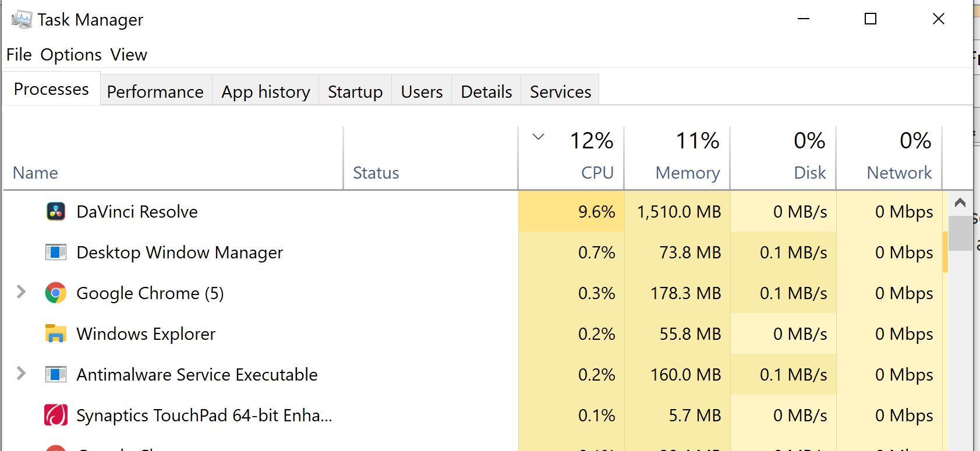Image resolution: width=980 pixels, height=451 pixels.
Task: Click the Antimalware Service Executable icon
Action: pos(56,374)
